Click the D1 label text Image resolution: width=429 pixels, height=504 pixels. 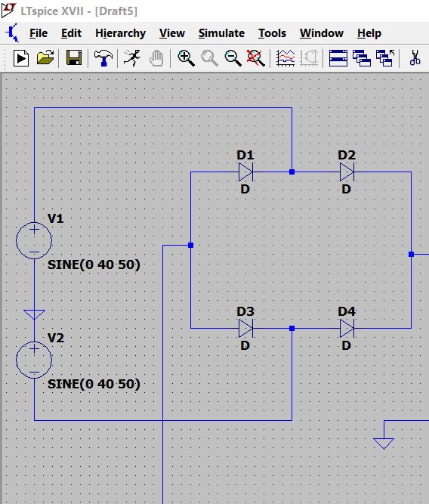(x=245, y=155)
